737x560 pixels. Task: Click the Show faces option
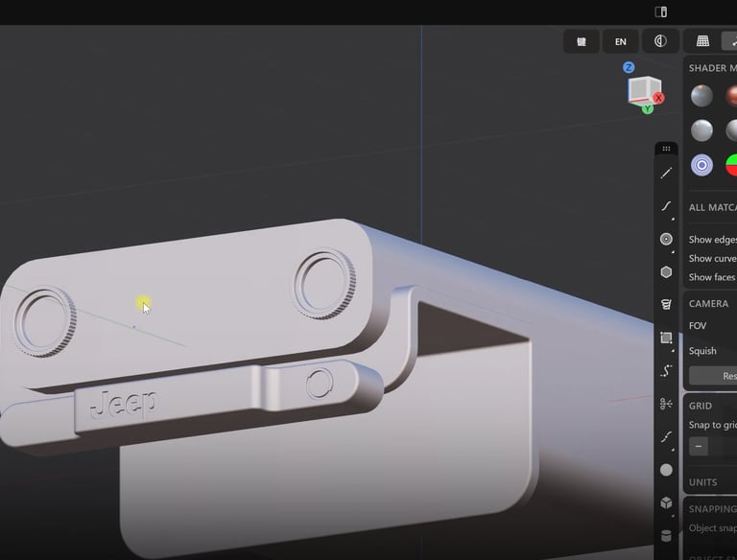click(x=712, y=277)
